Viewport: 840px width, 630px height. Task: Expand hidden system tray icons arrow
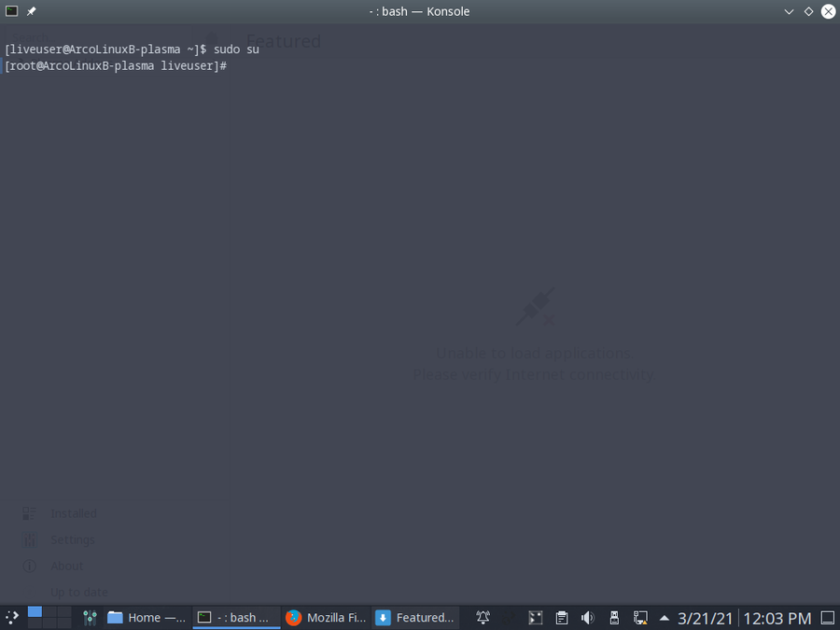[x=665, y=618]
